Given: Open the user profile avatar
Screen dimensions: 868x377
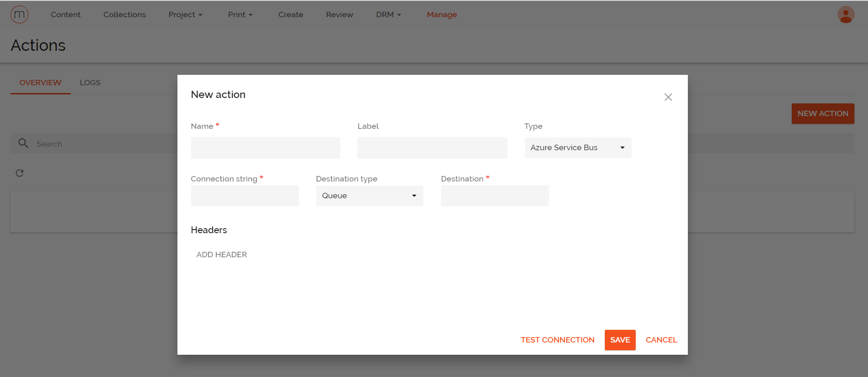Looking at the screenshot, I should pyautogui.click(x=845, y=15).
